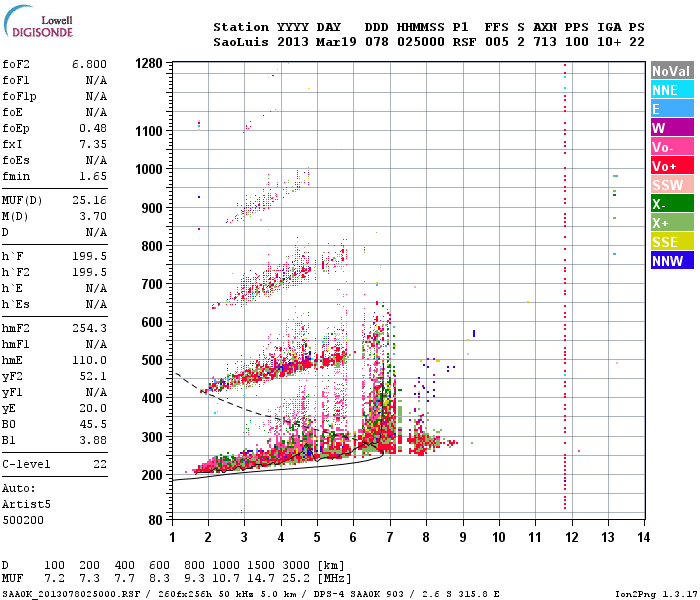Click the Mar19 date in header
The height and width of the screenshot is (600, 700).
pos(336,42)
